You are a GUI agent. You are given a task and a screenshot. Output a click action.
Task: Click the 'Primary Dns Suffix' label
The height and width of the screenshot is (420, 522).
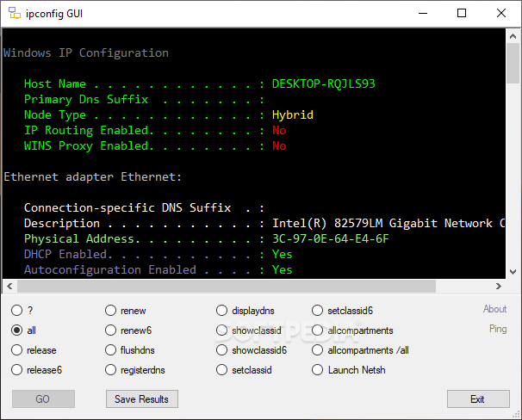86,100
